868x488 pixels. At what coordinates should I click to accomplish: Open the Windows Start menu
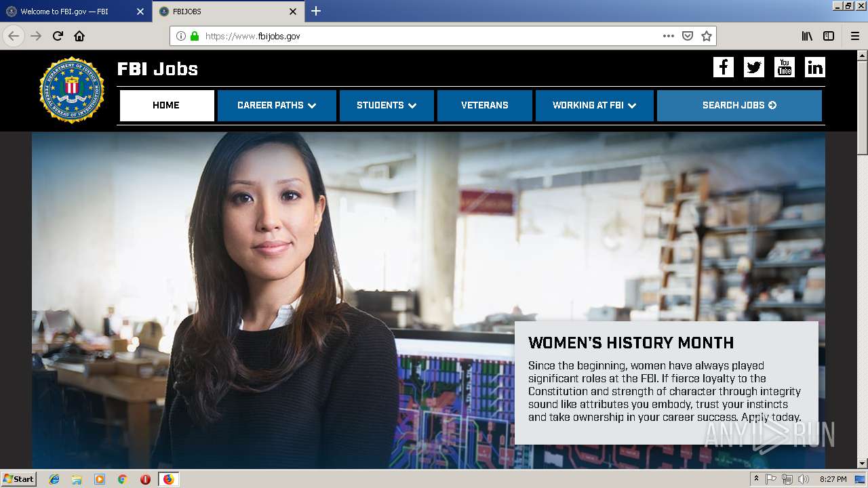19,479
